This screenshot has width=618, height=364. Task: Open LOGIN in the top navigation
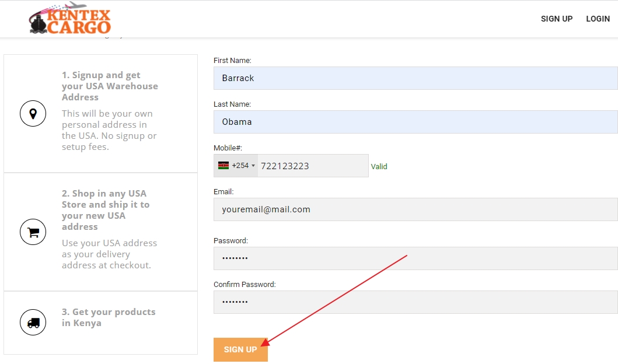(x=598, y=19)
